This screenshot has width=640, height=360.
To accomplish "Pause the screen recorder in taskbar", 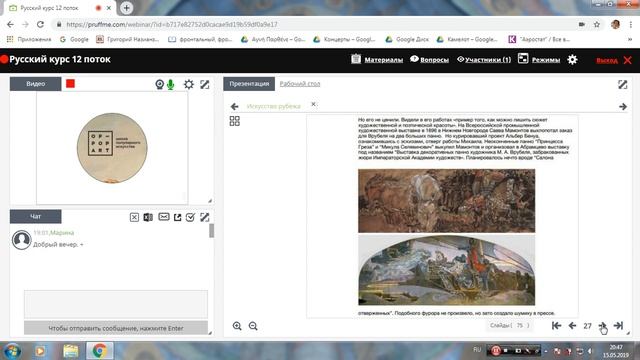I will click(x=496, y=351).
